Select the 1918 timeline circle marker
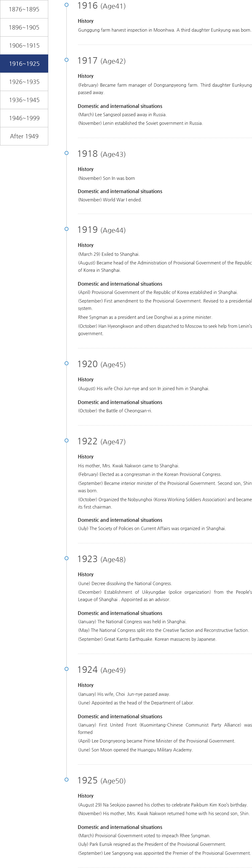This screenshot has height=868, width=252. coord(66,153)
